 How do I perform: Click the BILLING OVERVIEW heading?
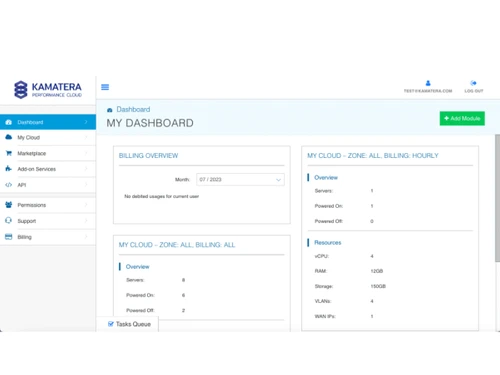pos(148,156)
